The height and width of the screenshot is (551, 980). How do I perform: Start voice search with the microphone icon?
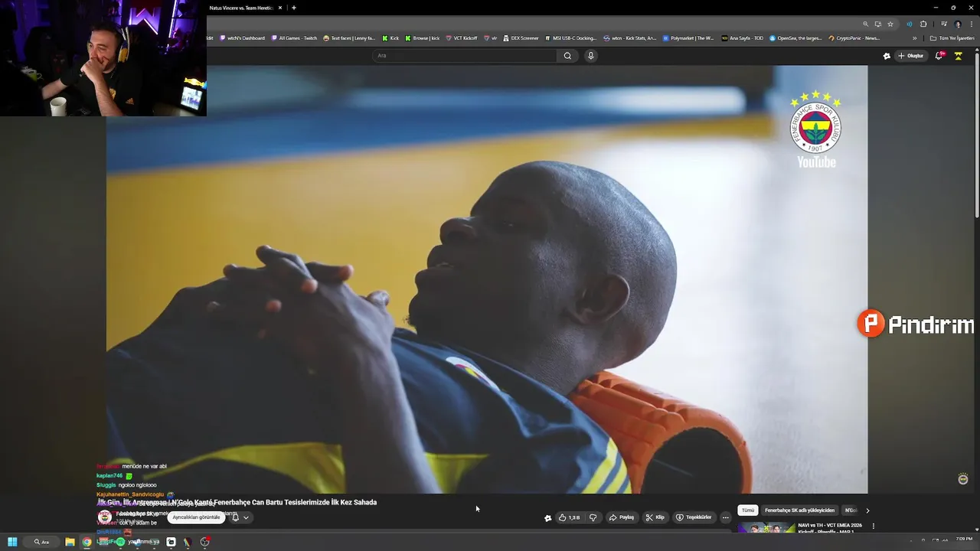click(590, 55)
